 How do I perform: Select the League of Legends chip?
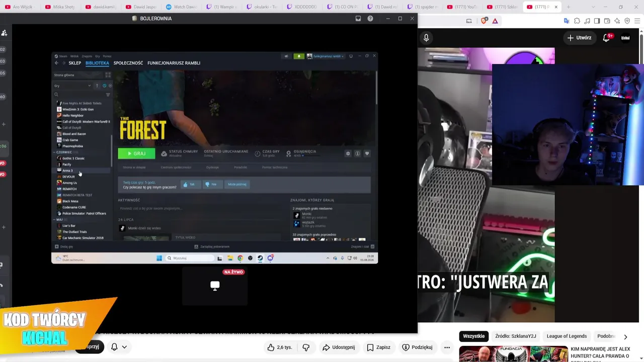567,336
